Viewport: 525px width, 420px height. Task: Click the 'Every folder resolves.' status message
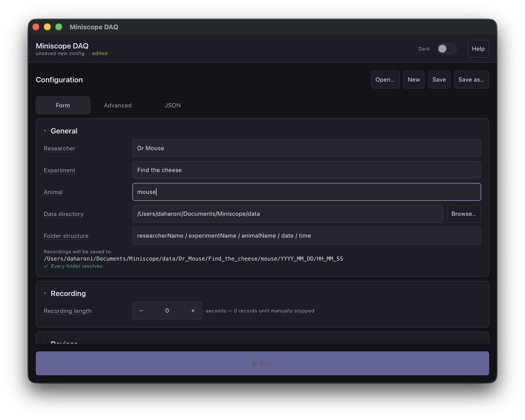pyautogui.click(x=77, y=266)
